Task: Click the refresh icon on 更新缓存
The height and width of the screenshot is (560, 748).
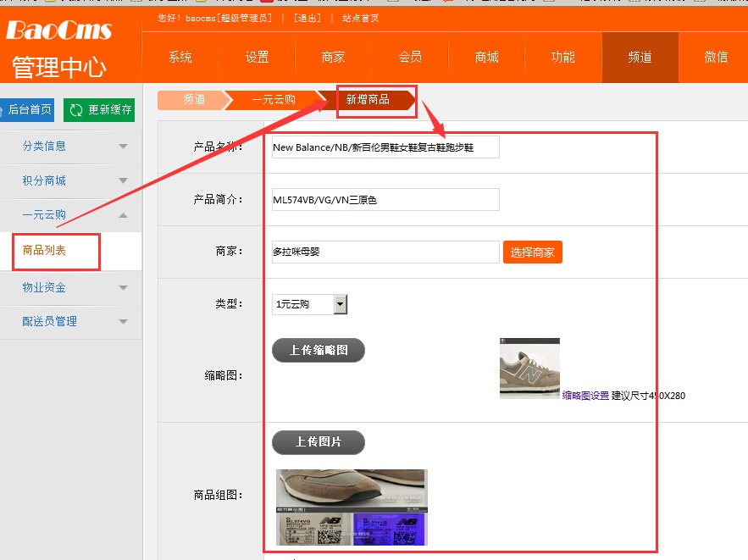Action: [x=76, y=110]
